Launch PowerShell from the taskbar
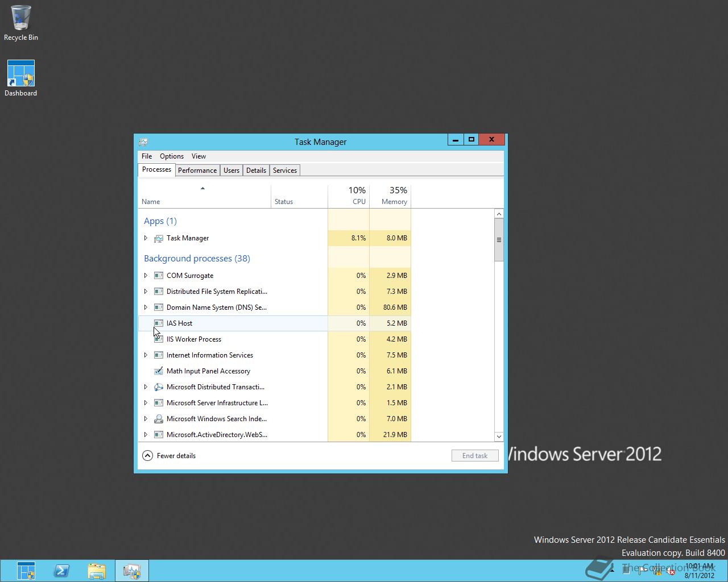The width and height of the screenshot is (728, 582). click(61, 571)
